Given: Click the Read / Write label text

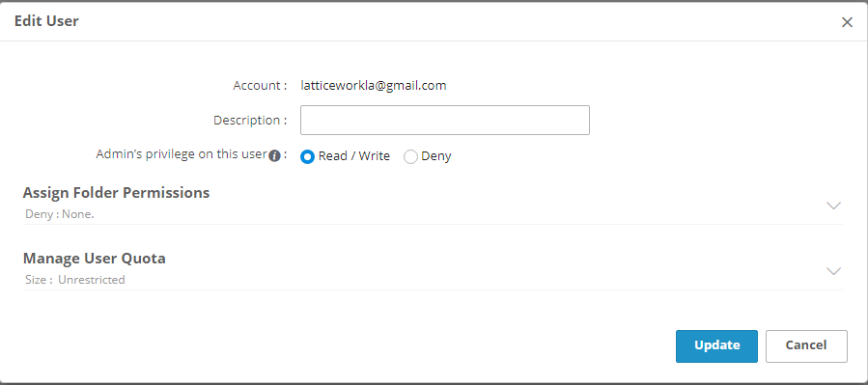Looking at the screenshot, I should [354, 156].
